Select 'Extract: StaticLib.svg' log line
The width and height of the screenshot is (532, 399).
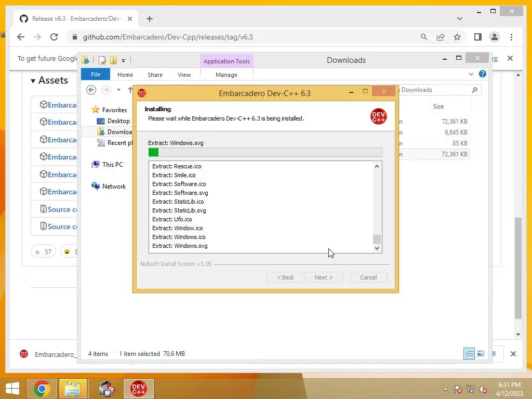[x=179, y=210]
